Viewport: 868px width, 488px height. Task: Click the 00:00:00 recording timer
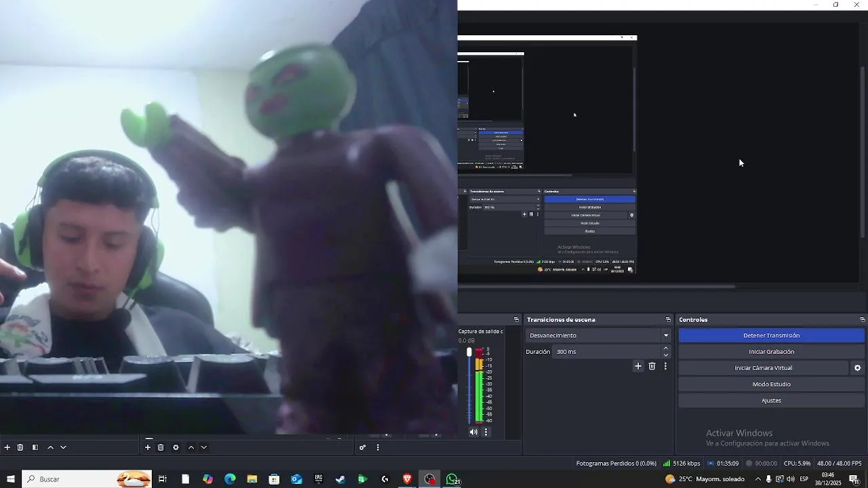click(x=761, y=464)
